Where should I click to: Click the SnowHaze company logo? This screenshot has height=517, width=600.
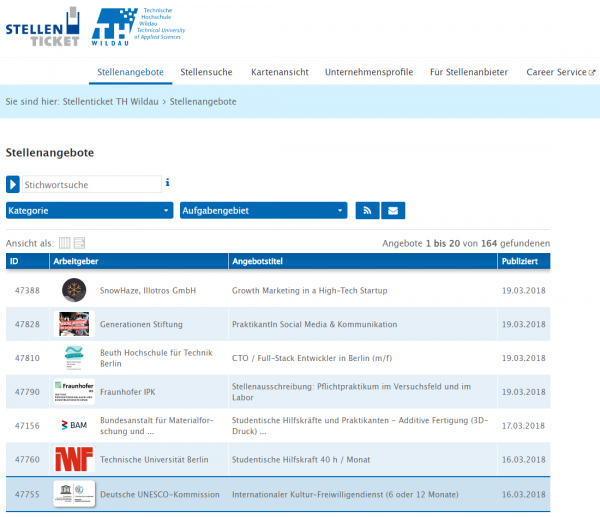point(74,290)
